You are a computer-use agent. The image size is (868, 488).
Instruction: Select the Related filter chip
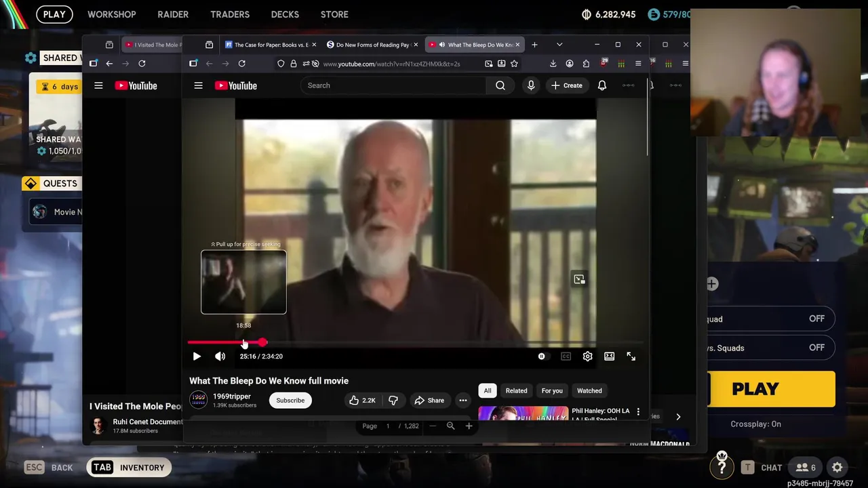pos(516,390)
